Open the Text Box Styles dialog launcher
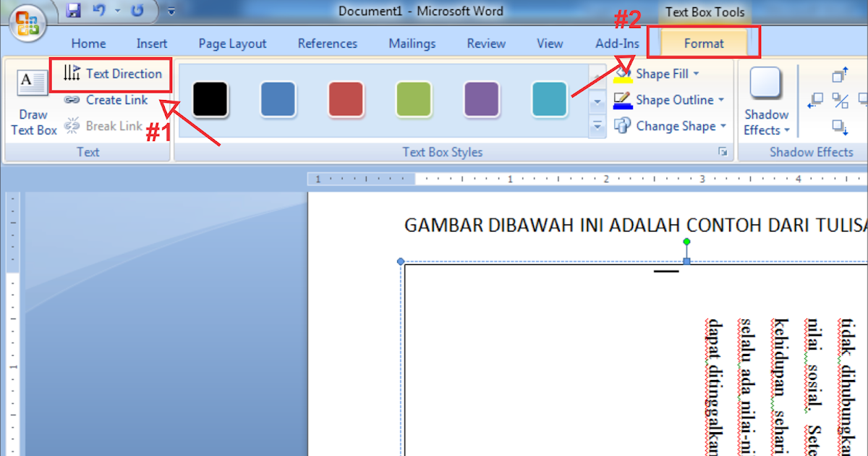This screenshot has width=868, height=456. 723,152
